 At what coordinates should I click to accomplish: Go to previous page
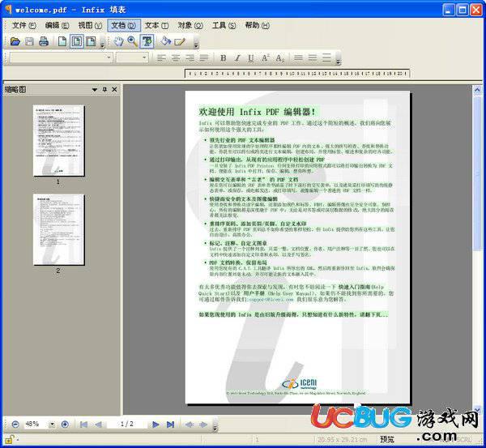coord(98,425)
